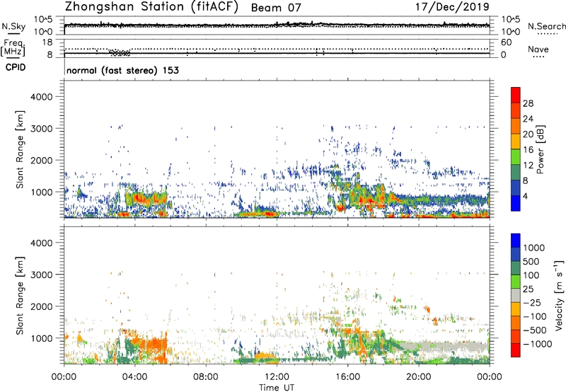Click '4000' range tick in power panel

tap(41, 97)
